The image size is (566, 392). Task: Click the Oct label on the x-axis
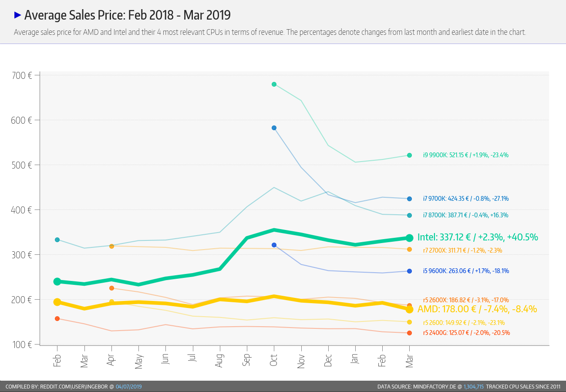(x=274, y=361)
